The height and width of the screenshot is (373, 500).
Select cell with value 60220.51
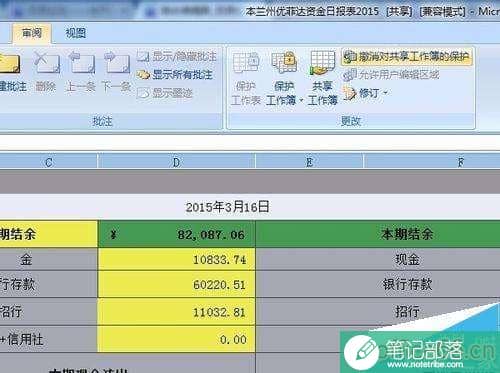click(177, 284)
